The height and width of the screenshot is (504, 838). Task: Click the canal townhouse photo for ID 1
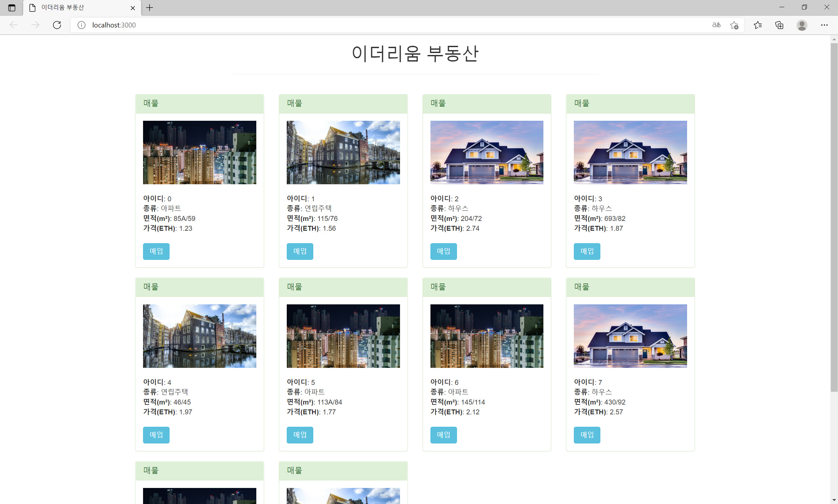click(343, 153)
